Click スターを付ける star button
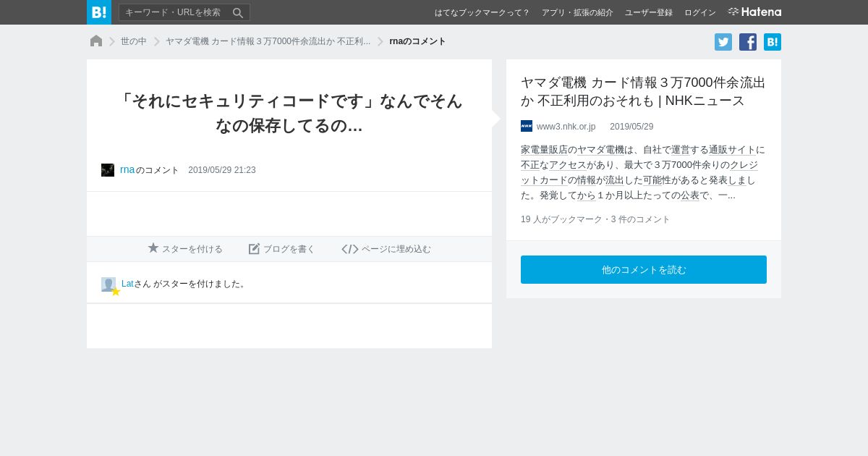 [185, 249]
